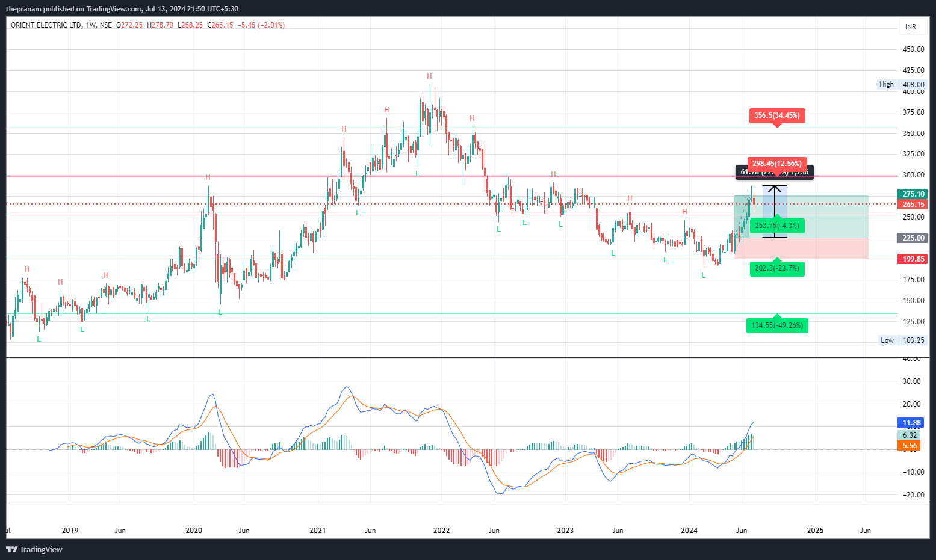Click the 253.75(-4.3%) support label

pos(777,226)
